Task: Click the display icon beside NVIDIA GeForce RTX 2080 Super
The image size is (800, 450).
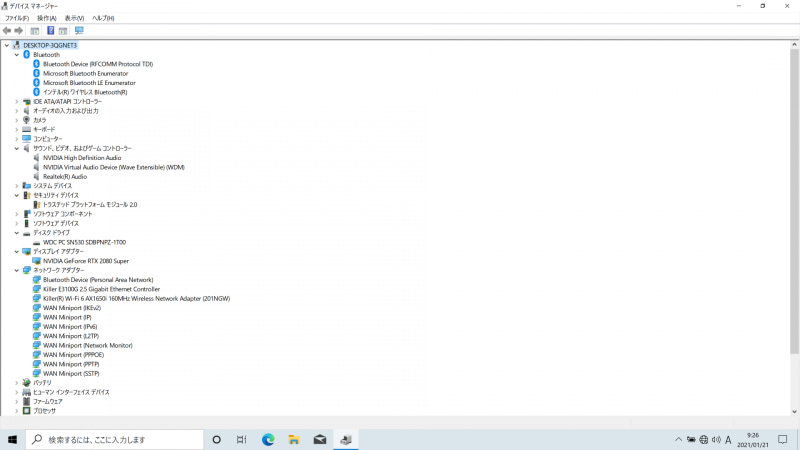Action: (36, 261)
